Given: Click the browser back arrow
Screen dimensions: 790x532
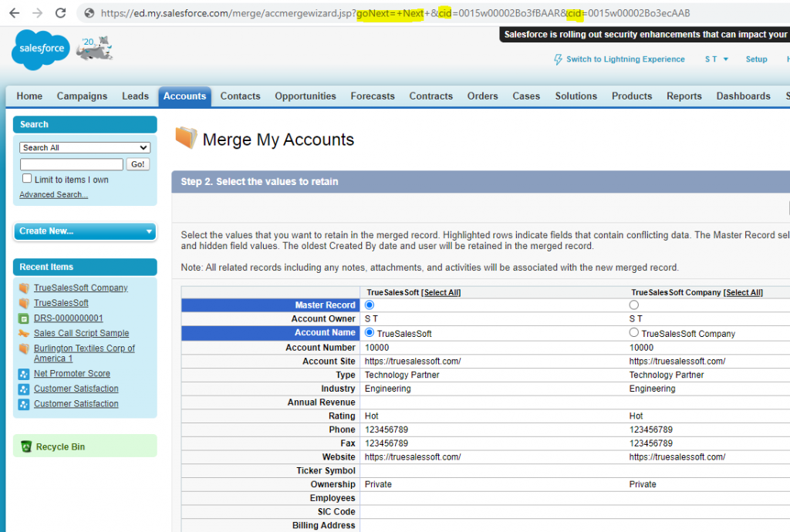Looking at the screenshot, I should click(14, 13).
